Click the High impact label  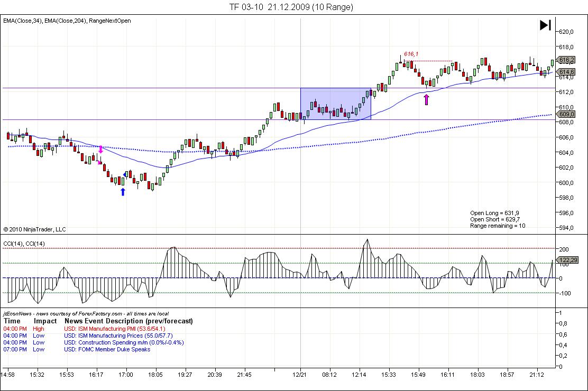coord(38,329)
